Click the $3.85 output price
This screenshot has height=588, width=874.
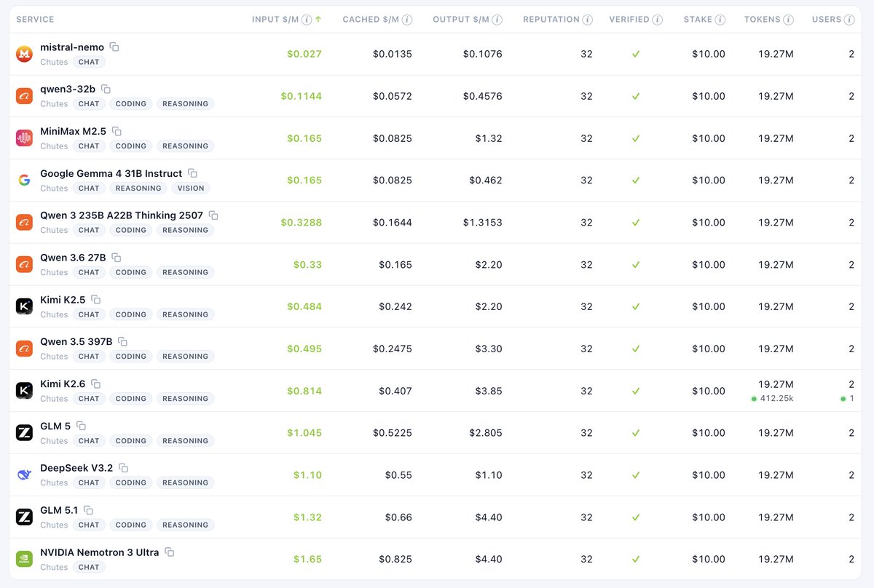coord(487,391)
